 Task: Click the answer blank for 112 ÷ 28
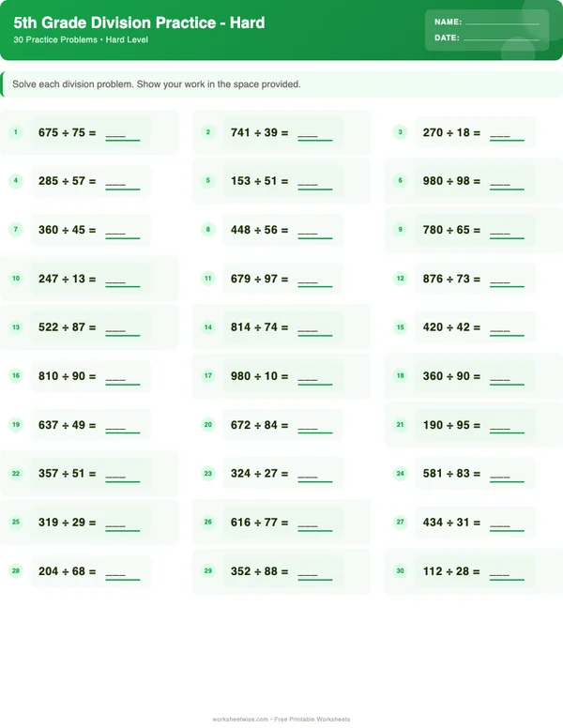[x=507, y=573]
